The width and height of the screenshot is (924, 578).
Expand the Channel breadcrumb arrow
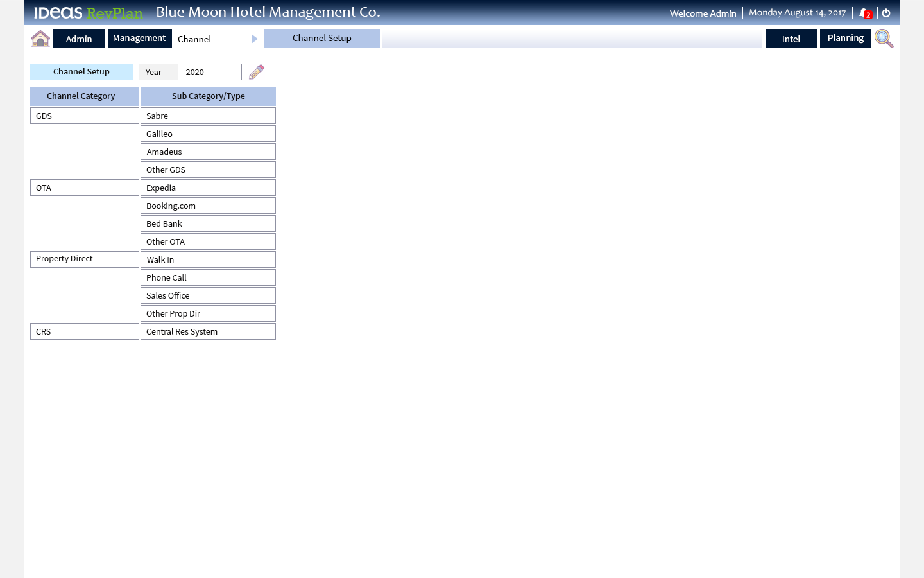pos(254,39)
